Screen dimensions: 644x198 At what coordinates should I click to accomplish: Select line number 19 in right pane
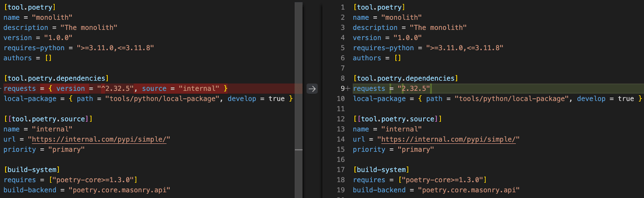click(341, 190)
